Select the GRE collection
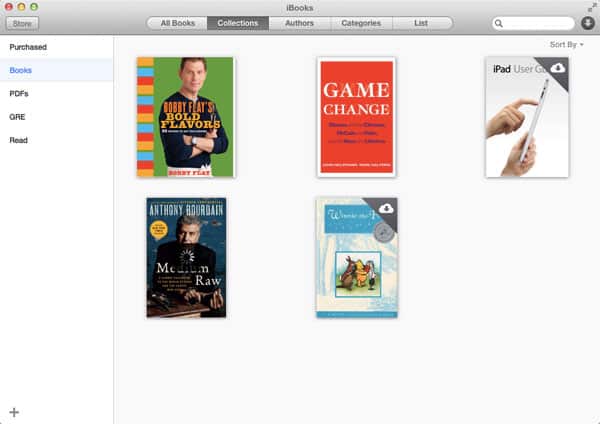The image size is (600, 424). click(18, 116)
